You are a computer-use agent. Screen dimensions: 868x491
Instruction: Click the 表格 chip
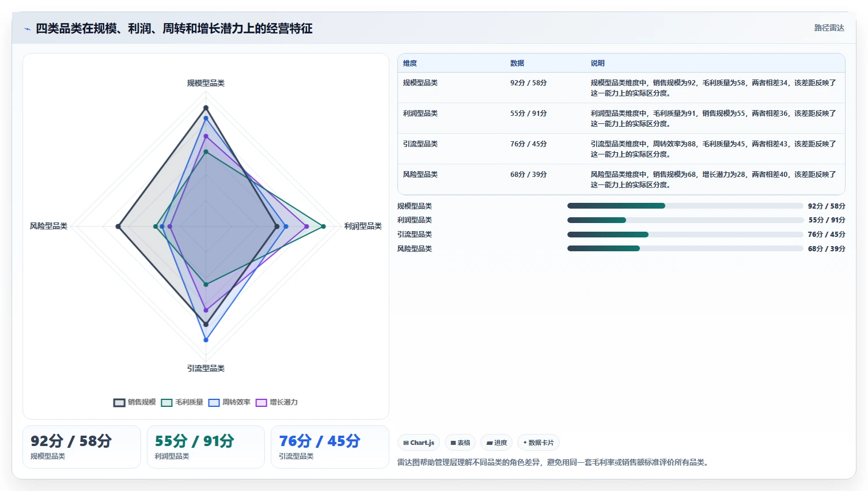(x=460, y=443)
